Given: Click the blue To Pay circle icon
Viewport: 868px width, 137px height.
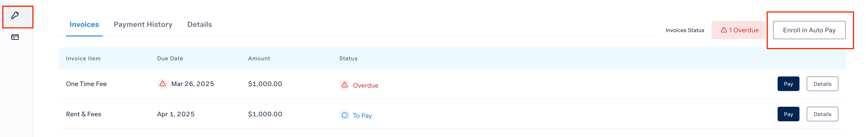Looking at the screenshot, I should click(x=344, y=115).
